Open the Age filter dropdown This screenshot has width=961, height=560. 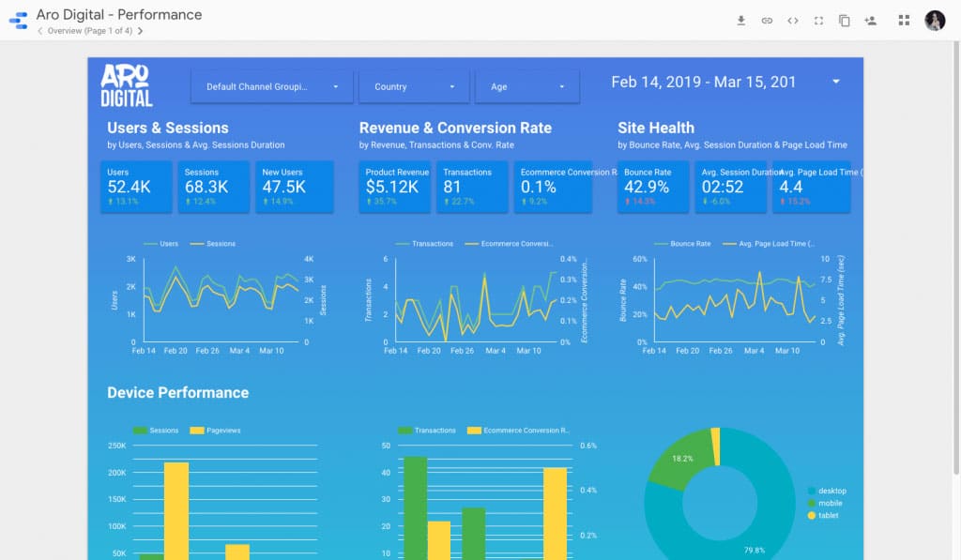tap(527, 86)
